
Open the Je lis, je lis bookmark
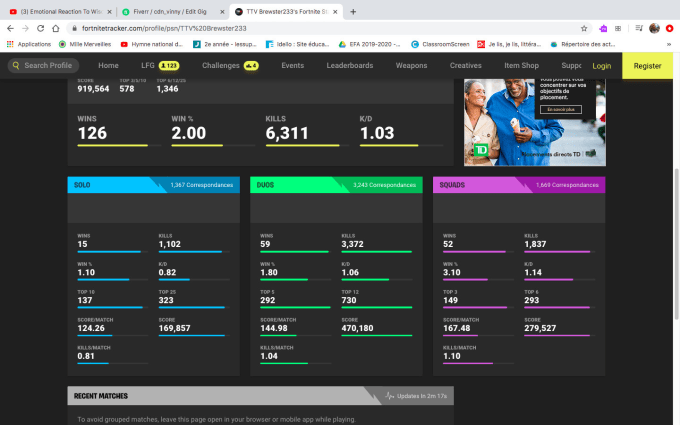coord(509,44)
